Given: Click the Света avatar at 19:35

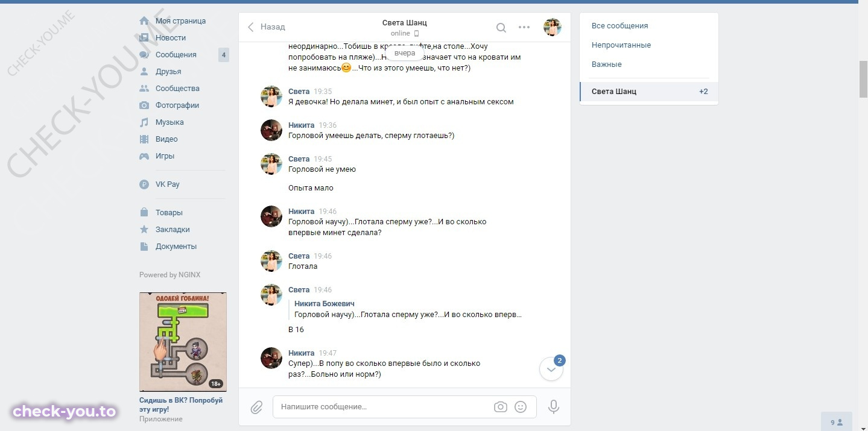Looking at the screenshot, I should 271,96.
